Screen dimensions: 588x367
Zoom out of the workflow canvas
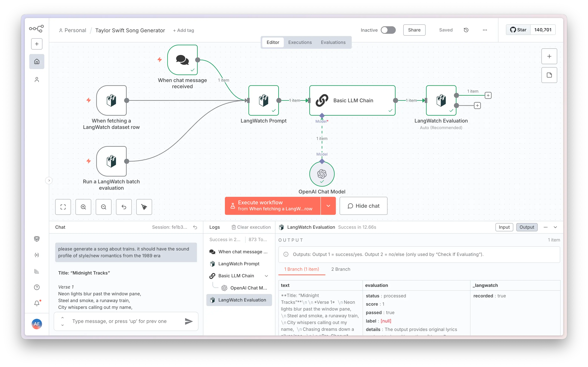[x=103, y=207]
